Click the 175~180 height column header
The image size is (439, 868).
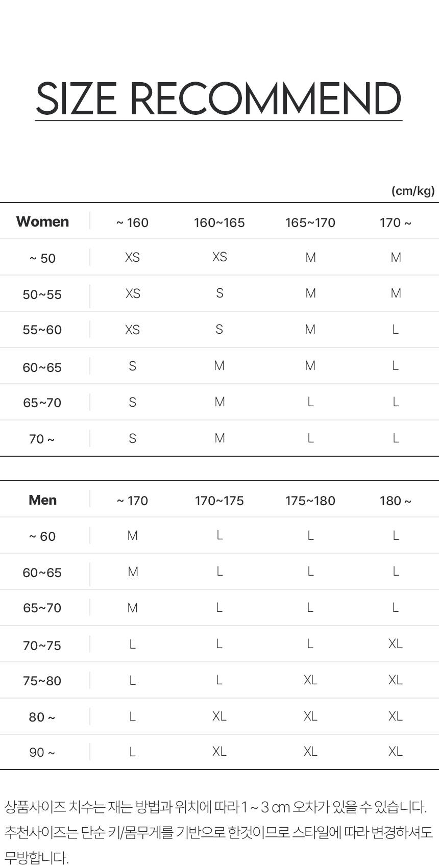pyautogui.click(x=310, y=501)
